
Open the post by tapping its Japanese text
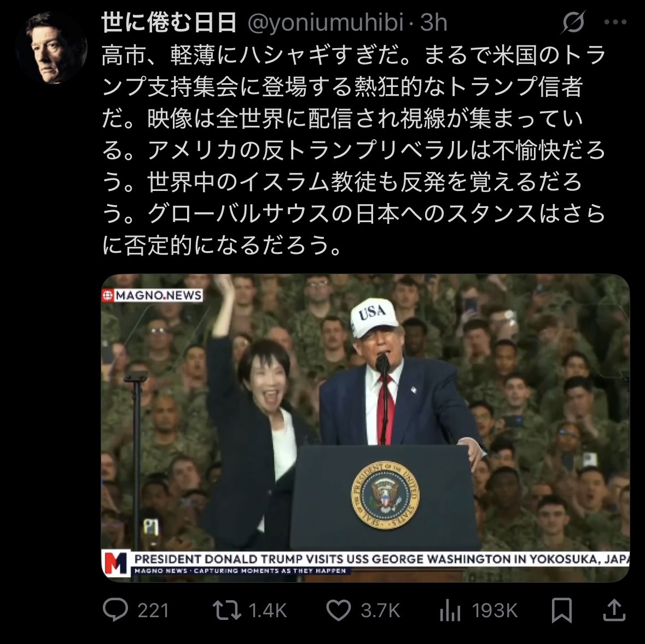click(353, 150)
